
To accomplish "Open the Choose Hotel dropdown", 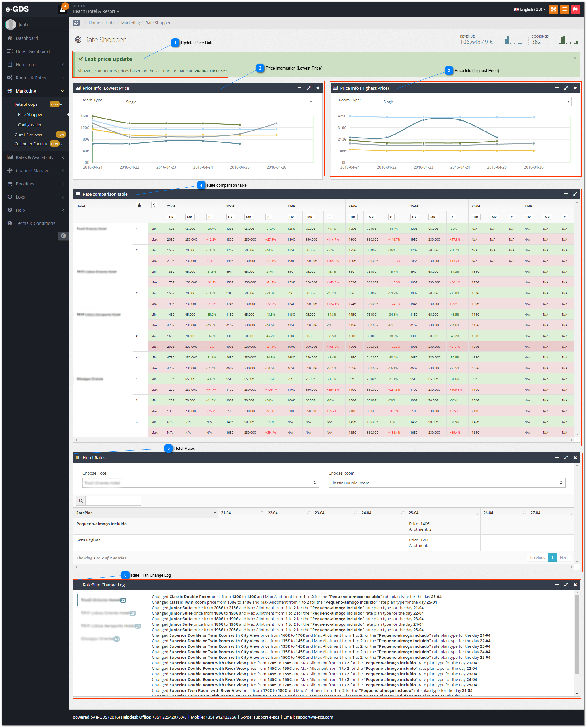I will (201, 483).
